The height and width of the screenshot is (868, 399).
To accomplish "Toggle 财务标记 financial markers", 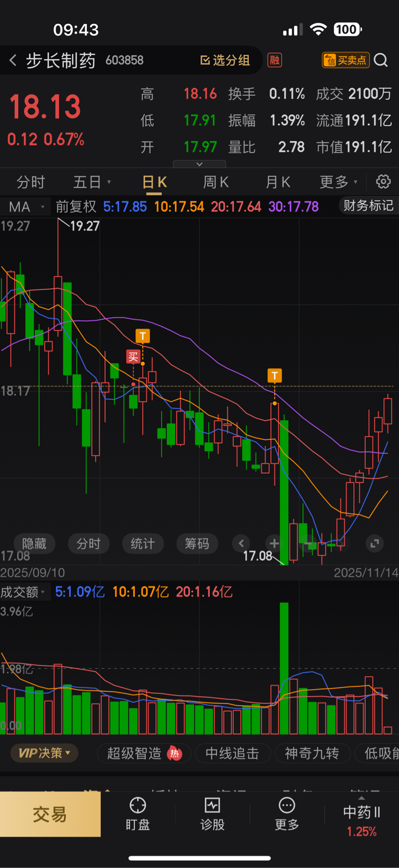I will click(368, 205).
